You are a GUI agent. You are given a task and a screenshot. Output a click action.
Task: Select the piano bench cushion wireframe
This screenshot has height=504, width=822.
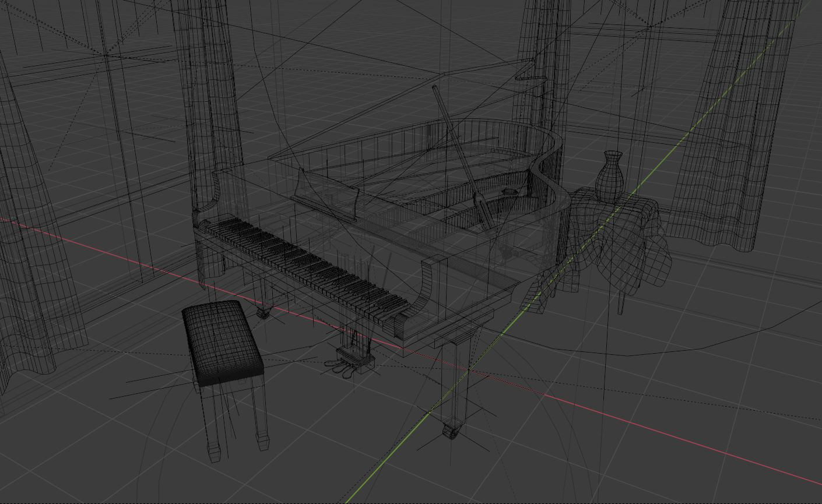(x=223, y=343)
